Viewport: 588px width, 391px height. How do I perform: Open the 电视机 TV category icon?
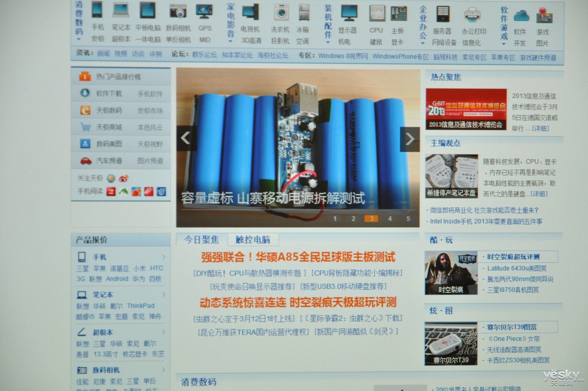pos(250,12)
